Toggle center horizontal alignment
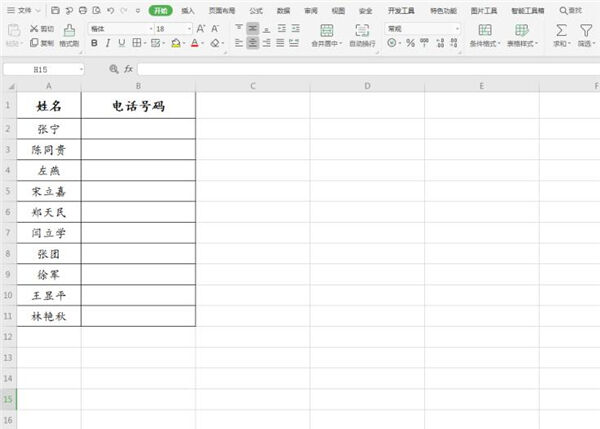The image size is (600, 429). tap(253, 43)
